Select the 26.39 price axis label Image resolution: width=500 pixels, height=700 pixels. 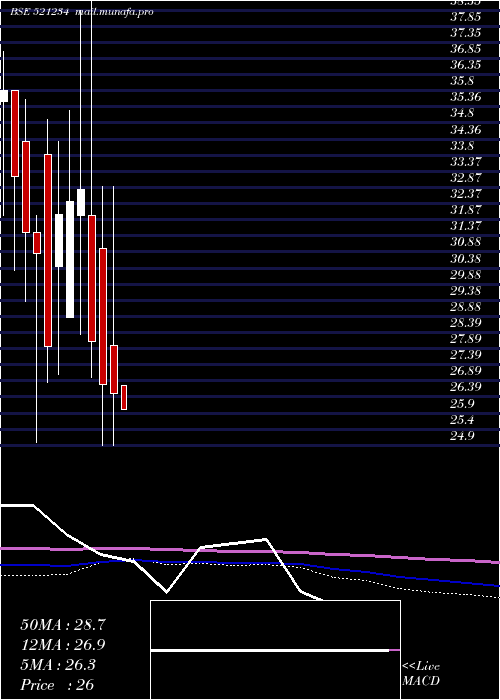[x=466, y=387]
